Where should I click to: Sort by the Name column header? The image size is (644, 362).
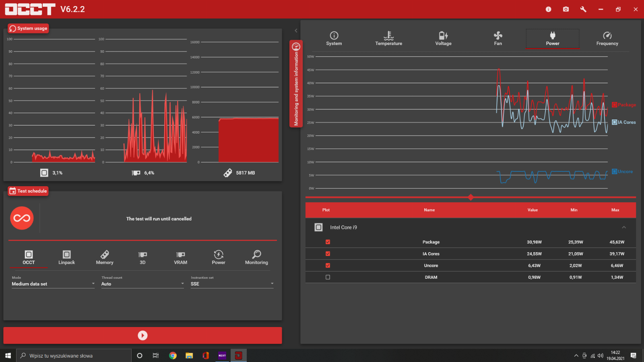[429, 210]
